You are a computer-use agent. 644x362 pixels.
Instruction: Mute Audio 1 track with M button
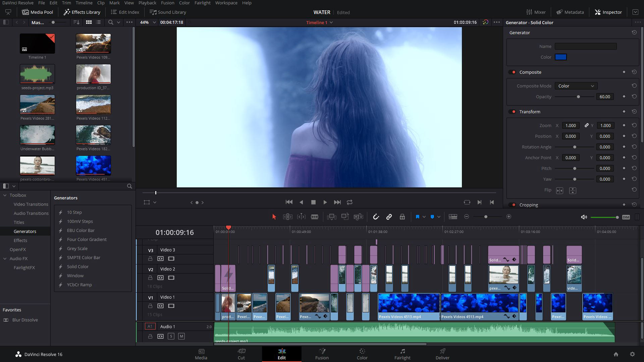coord(181,336)
